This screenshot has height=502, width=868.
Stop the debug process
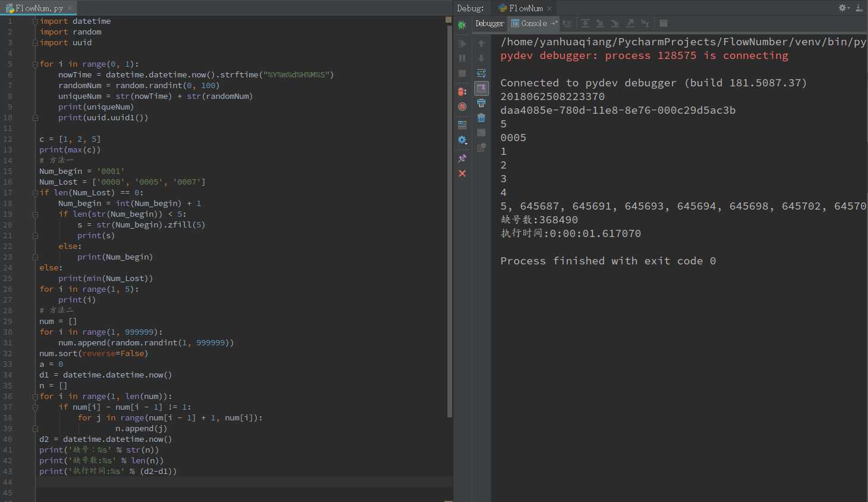pos(462,73)
